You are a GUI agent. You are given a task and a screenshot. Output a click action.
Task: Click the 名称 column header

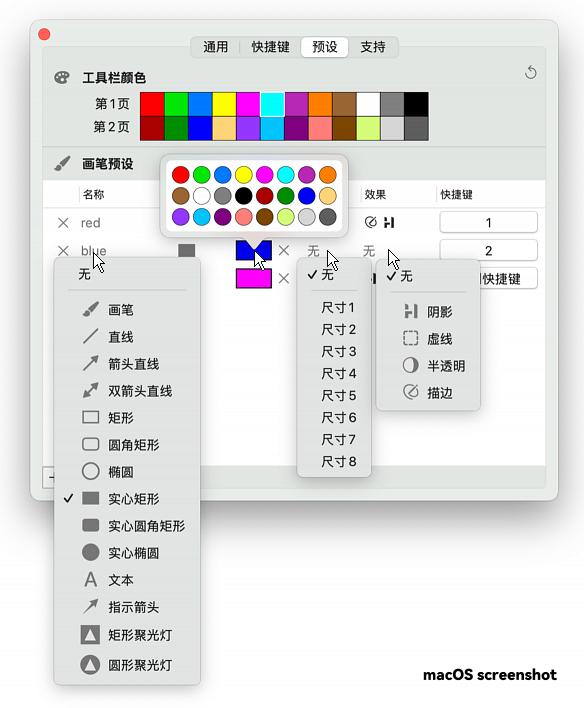coord(94,195)
